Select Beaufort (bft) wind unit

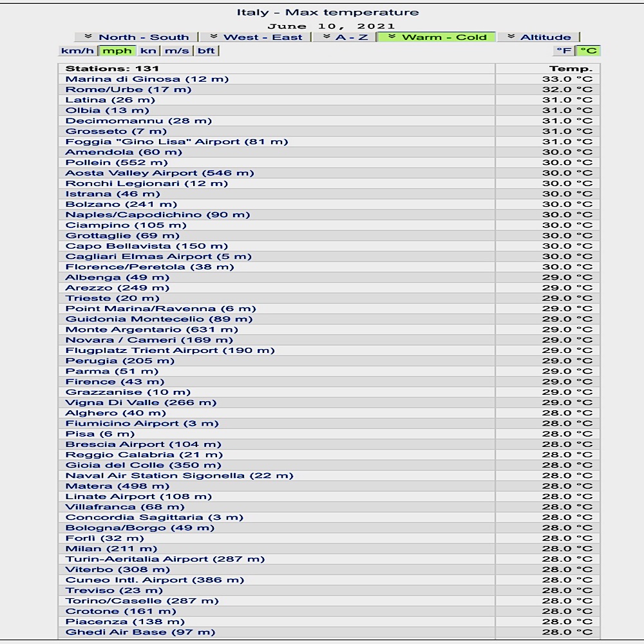(206, 51)
